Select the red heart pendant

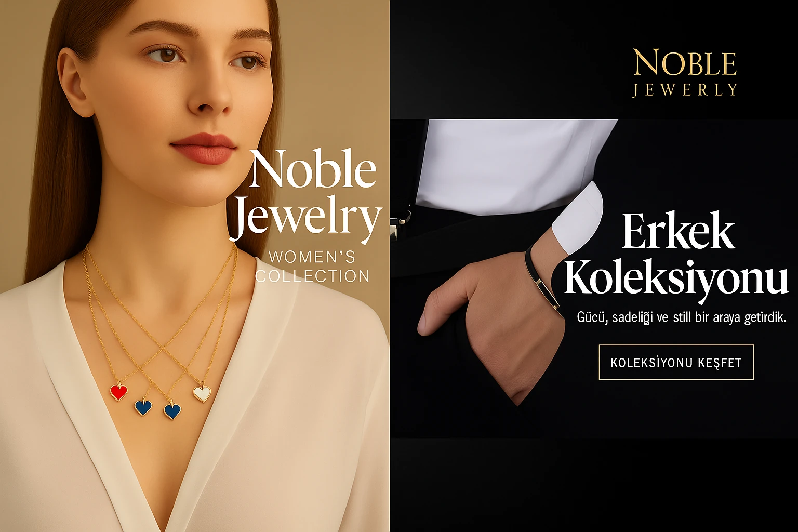(119, 391)
